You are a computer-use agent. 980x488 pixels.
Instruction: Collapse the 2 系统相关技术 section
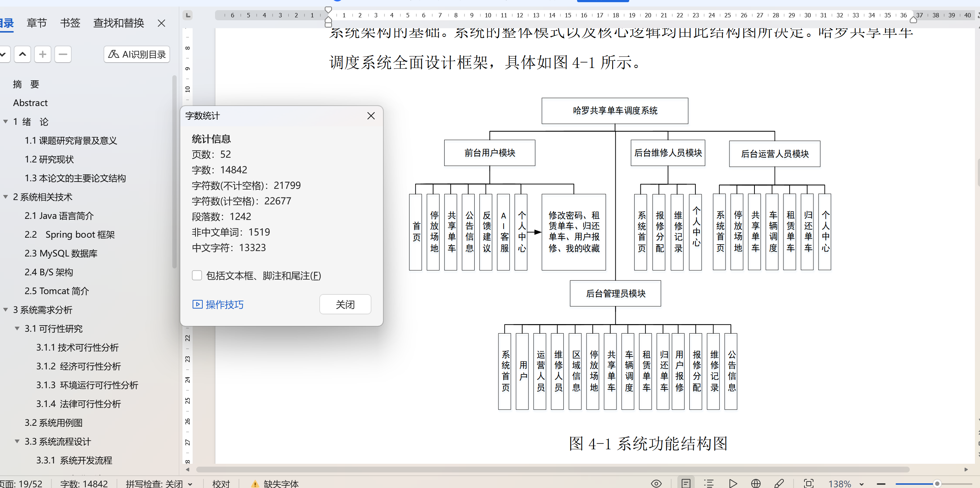(x=6, y=197)
